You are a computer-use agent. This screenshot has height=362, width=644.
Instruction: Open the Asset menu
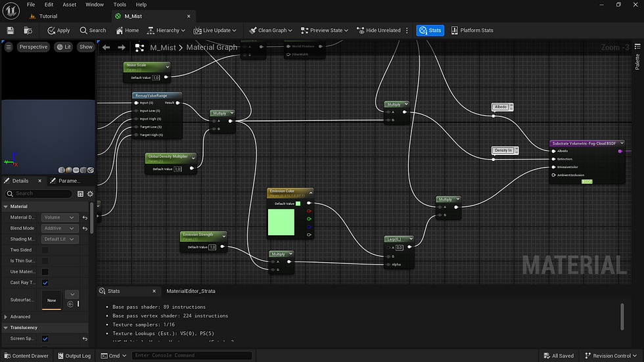click(68, 5)
